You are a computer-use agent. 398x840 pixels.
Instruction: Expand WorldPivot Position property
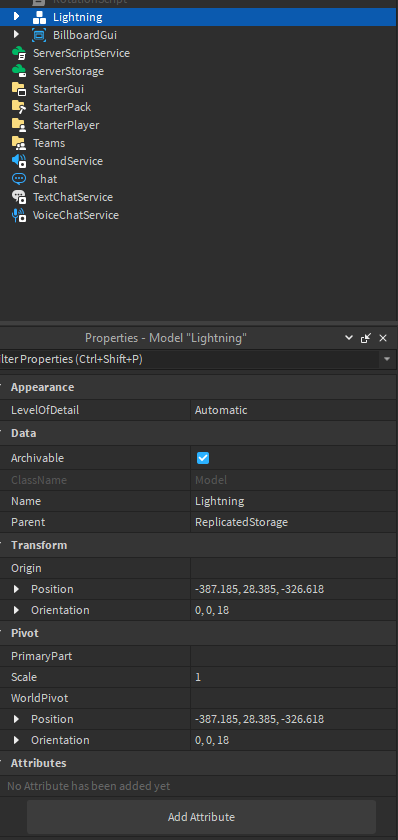(16, 719)
